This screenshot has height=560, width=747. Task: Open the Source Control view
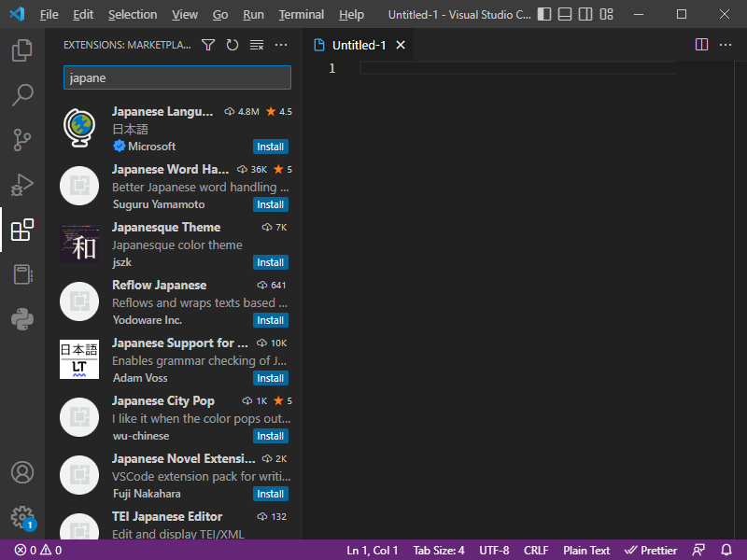coord(21,140)
